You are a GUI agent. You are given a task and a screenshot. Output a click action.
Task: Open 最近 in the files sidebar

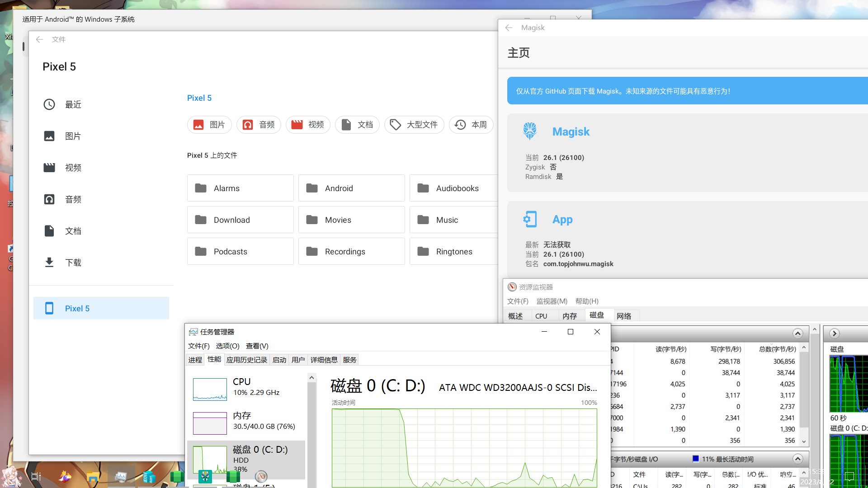point(72,104)
